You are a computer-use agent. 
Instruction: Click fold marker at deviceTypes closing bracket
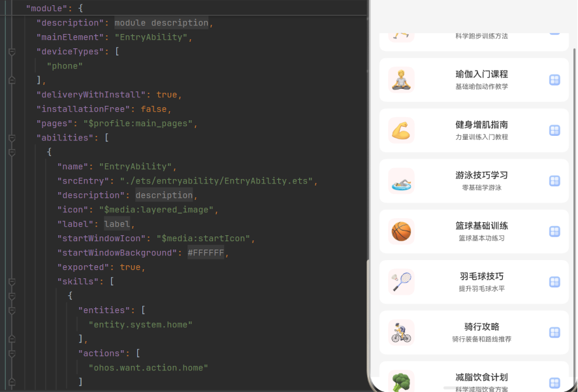[12, 80]
